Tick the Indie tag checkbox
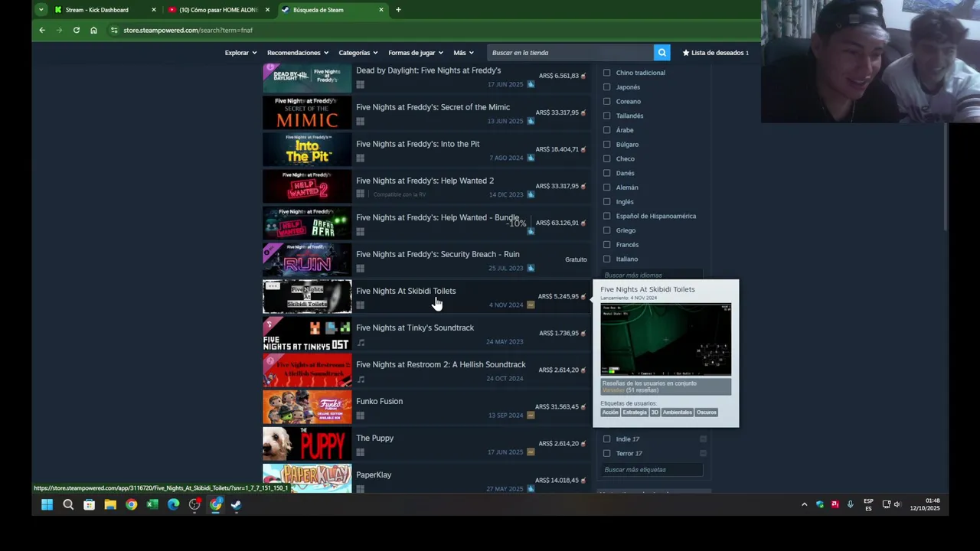 coord(606,439)
